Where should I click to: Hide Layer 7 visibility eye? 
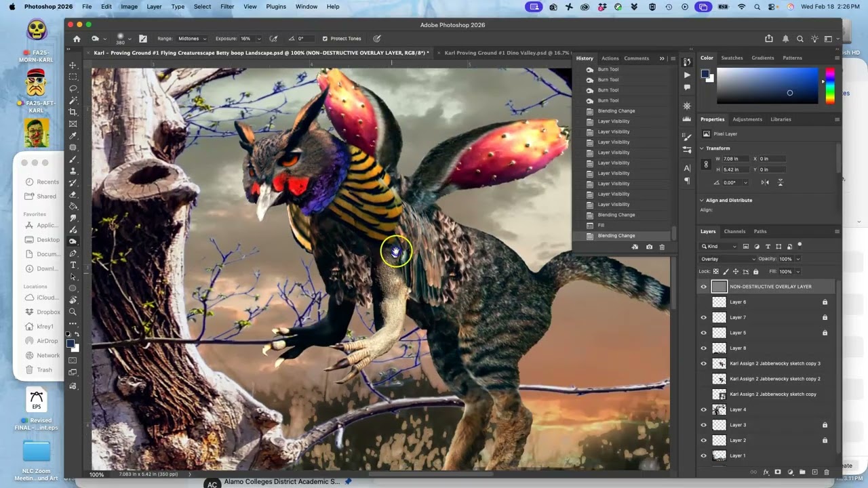click(x=703, y=317)
